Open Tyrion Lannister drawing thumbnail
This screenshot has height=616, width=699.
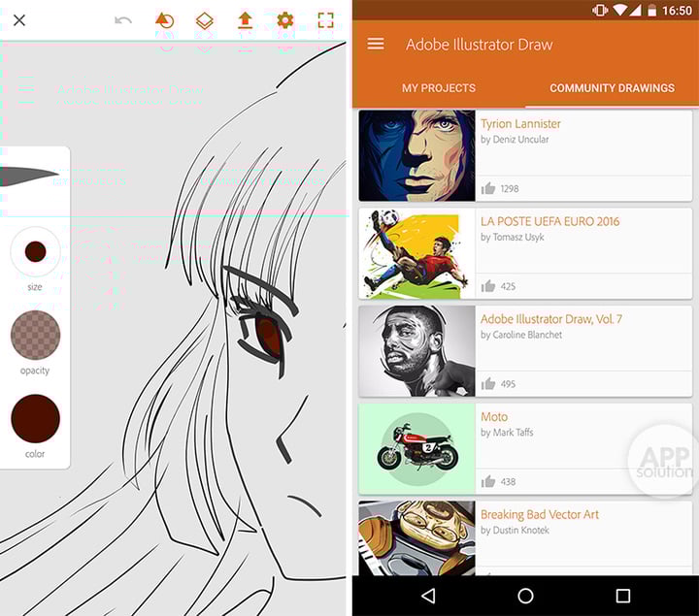416,156
